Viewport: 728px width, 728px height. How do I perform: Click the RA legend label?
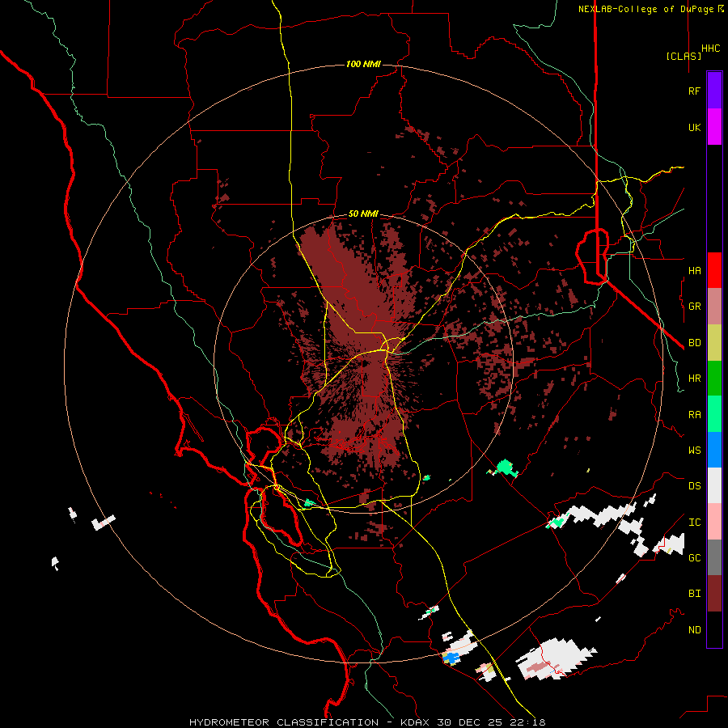[x=694, y=415]
